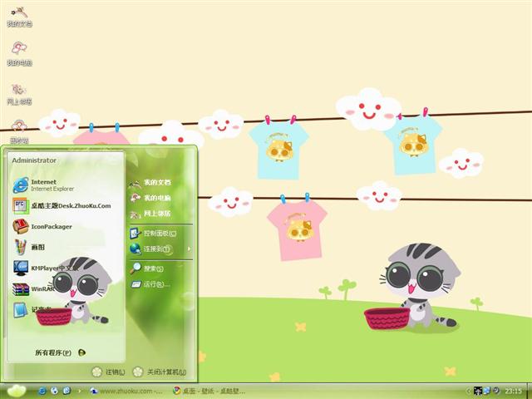Click the 关闭计算机(U) shut down button
The width and height of the screenshot is (532, 399).
coord(160,372)
